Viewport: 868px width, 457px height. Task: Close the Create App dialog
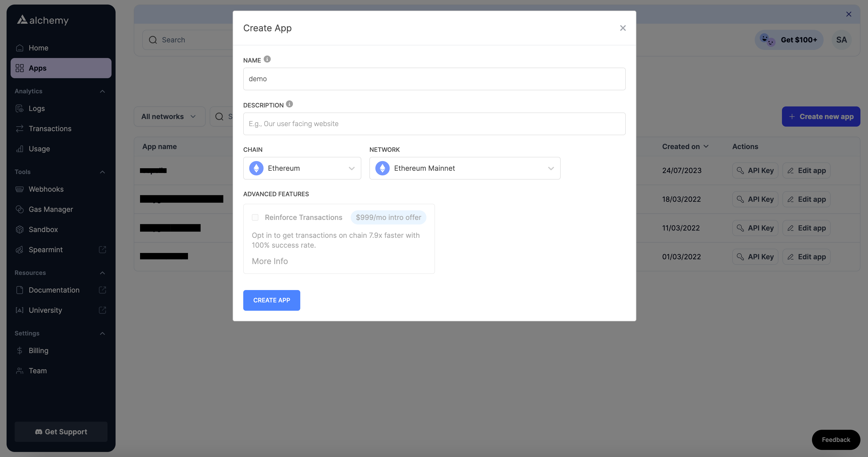click(x=623, y=28)
